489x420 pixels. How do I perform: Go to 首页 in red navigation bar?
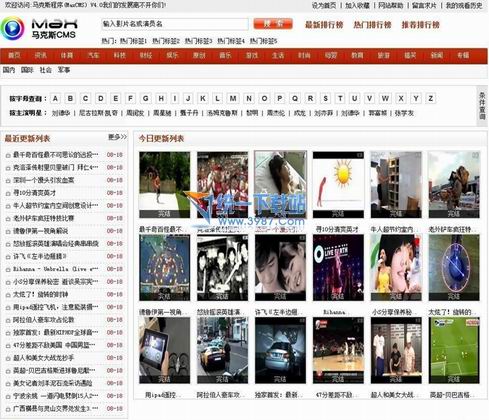pos(14,55)
